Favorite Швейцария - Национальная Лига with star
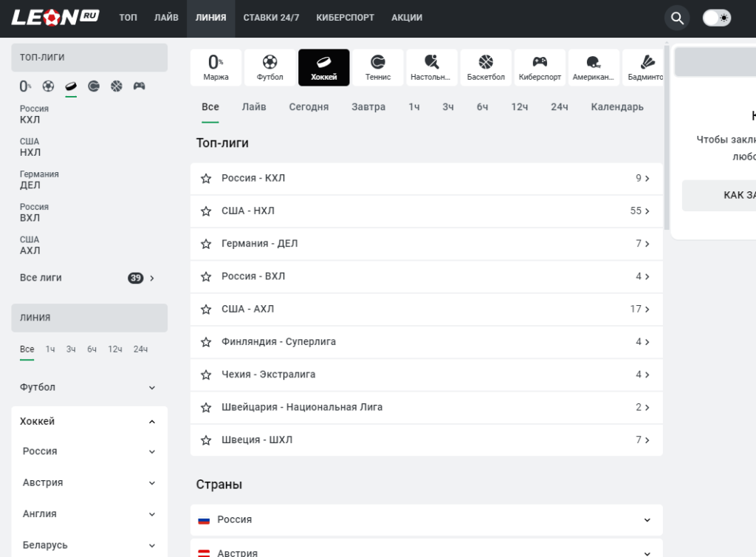Image resolution: width=756 pixels, height=557 pixels. tap(206, 408)
